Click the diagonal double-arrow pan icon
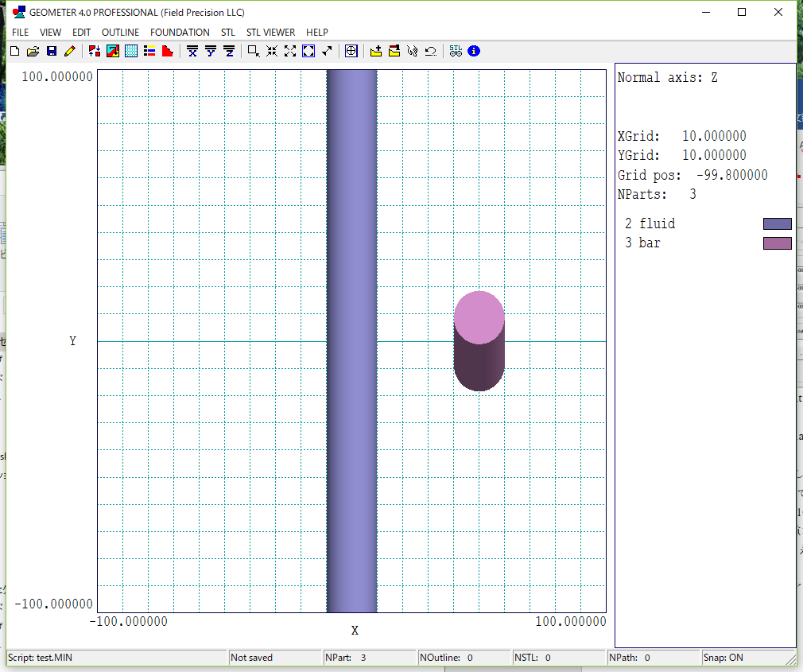Screen dimensions: 803x672 coord(327,51)
